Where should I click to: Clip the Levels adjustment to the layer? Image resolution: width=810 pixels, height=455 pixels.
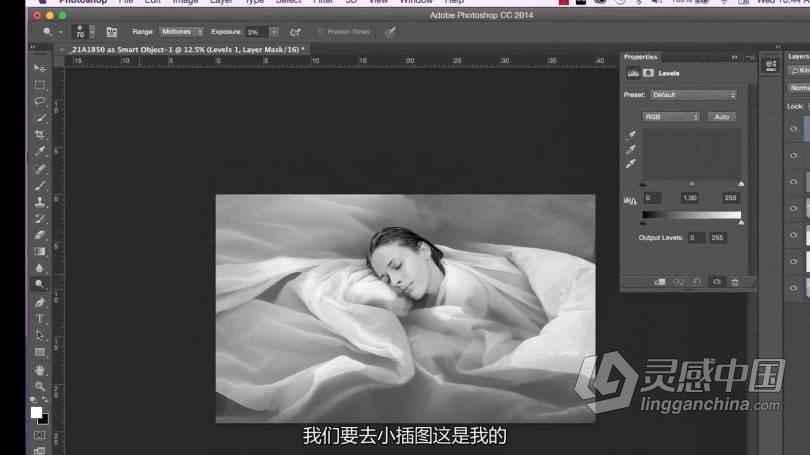click(x=660, y=282)
